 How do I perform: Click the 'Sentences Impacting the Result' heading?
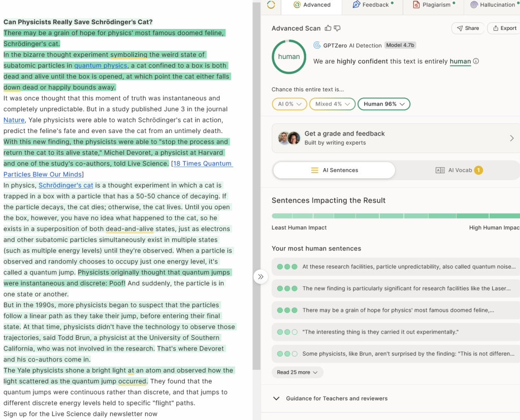(329, 201)
